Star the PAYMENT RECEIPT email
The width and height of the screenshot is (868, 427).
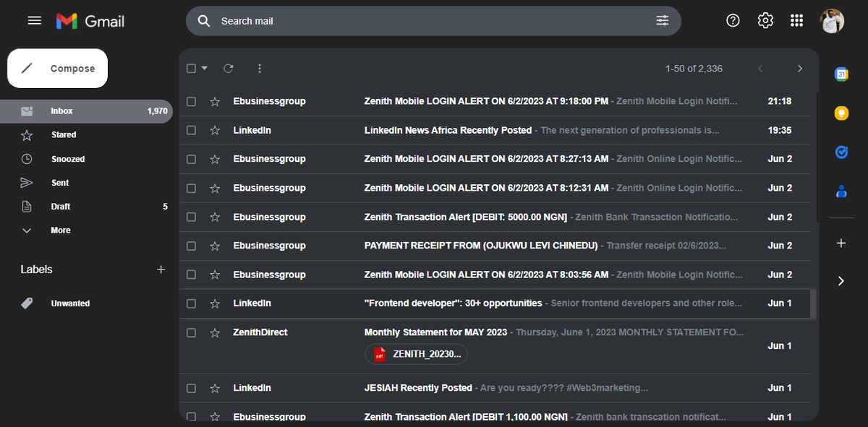coord(215,246)
